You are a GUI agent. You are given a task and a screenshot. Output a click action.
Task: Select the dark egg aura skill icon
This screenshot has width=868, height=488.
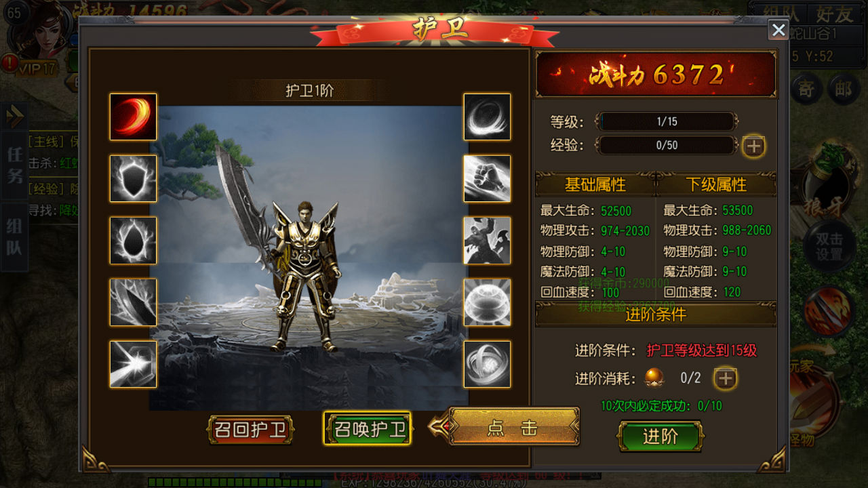[134, 240]
